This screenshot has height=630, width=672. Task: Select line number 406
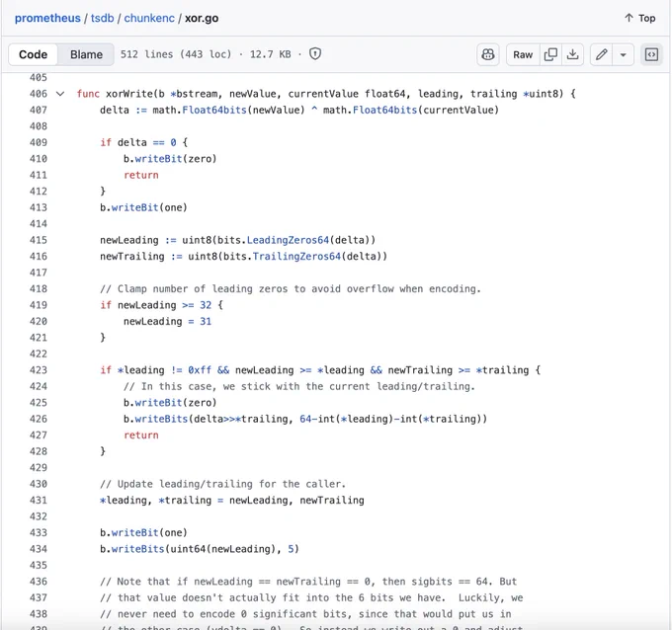(x=39, y=94)
